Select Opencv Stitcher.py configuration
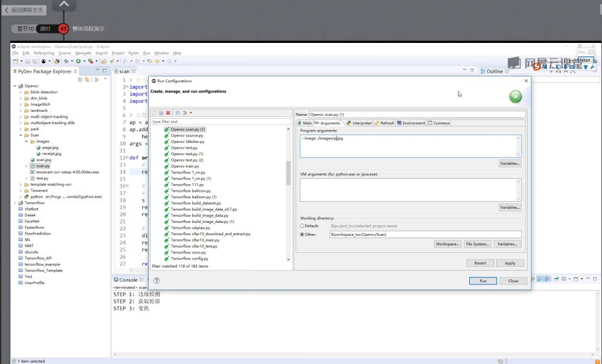602x364 pixels. [188, 141]
